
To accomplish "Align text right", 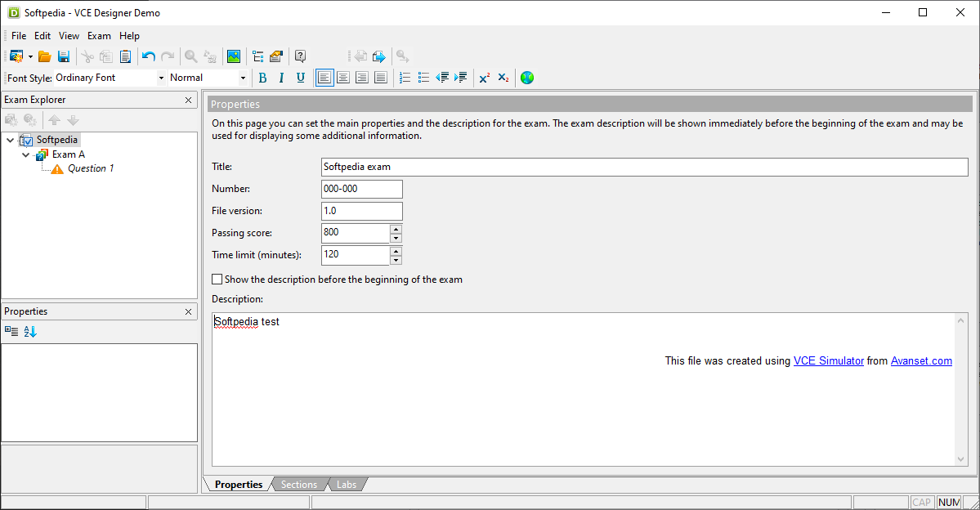I will pyautogui.click(x=362, y=78).
